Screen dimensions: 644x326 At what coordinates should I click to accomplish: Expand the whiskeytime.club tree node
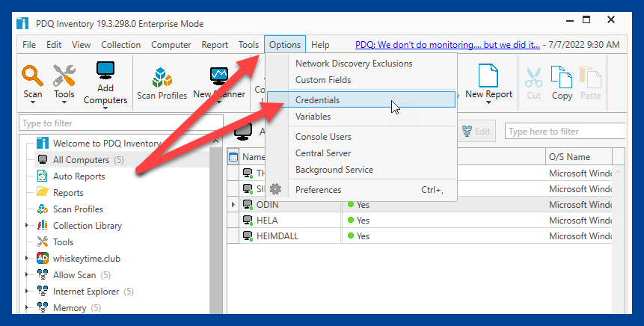point(27,258)
